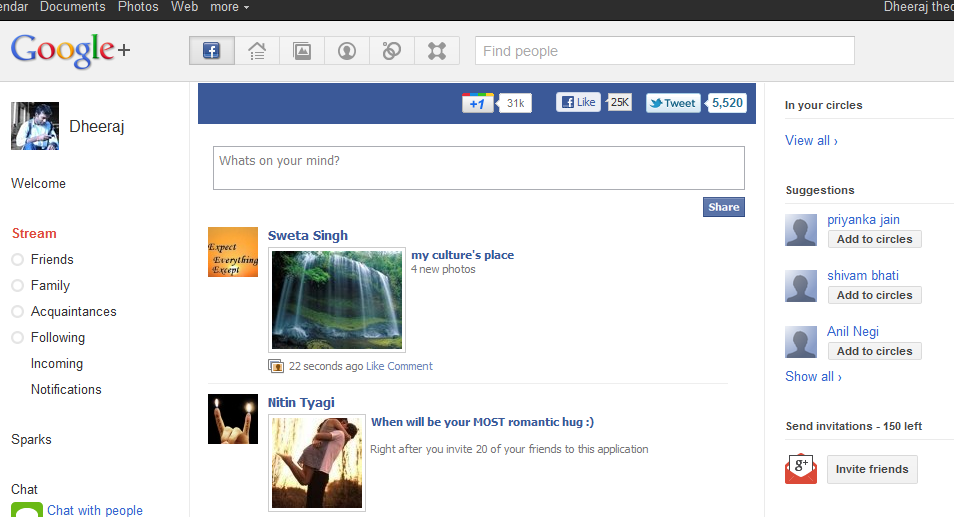Click the Google+ invitation envelope icon
This screenshot has height=517, width=954.
click(x=801, y=468)
